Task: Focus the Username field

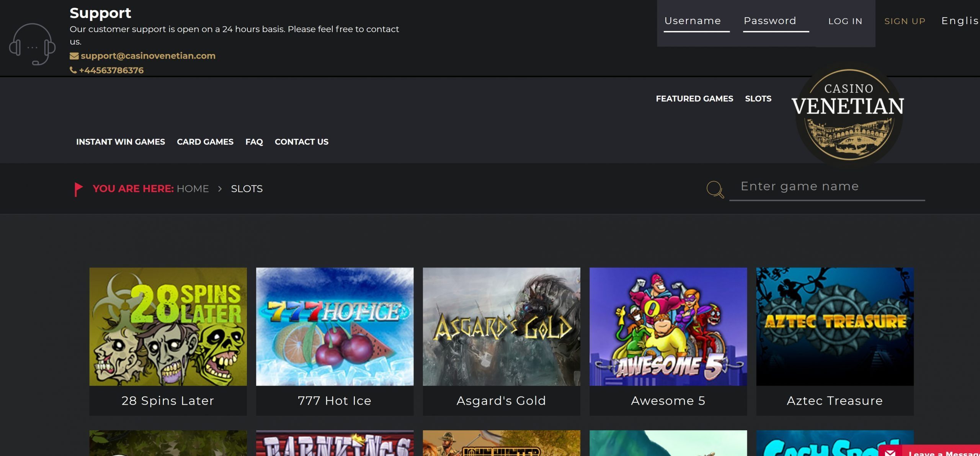Action: [696, 21]
